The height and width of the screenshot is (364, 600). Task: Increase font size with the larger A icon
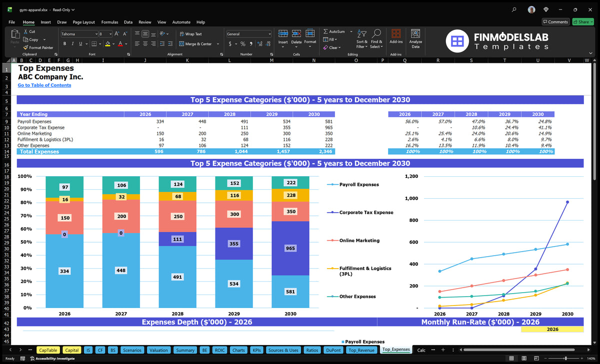pos(117,34)
